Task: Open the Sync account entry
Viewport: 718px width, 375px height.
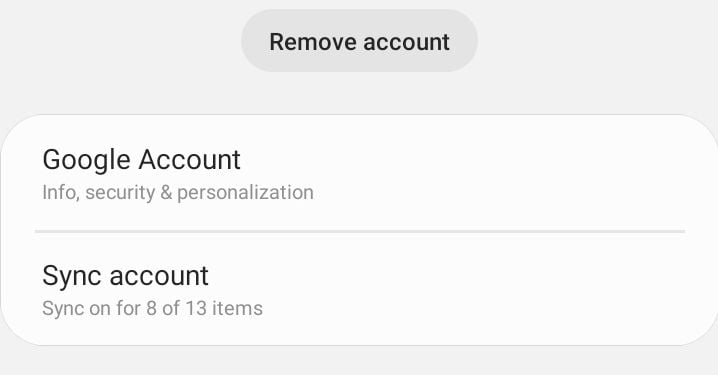Action: click(359, 289)
